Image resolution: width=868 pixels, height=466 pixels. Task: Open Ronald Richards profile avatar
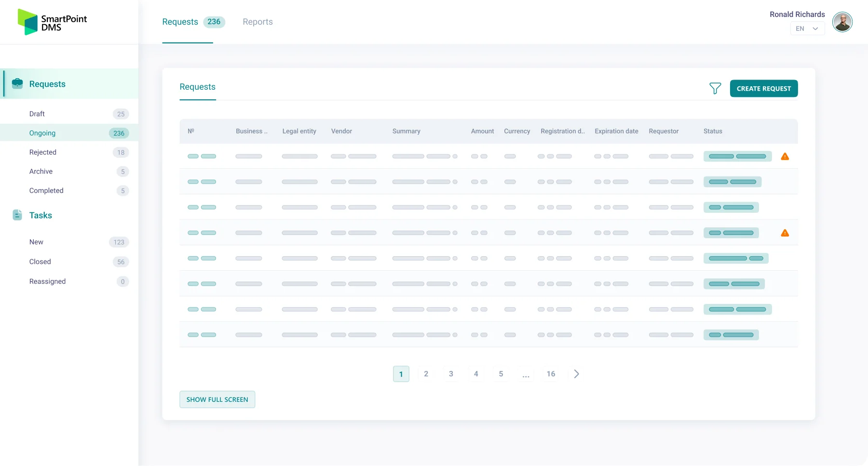[842, 22]
